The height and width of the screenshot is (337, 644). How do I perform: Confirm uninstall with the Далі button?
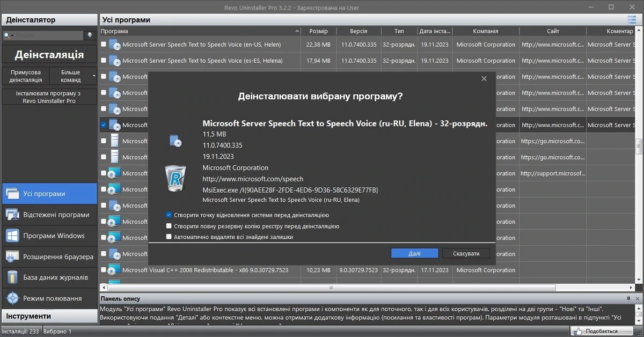pyautogui.click(x=414, y=253)
